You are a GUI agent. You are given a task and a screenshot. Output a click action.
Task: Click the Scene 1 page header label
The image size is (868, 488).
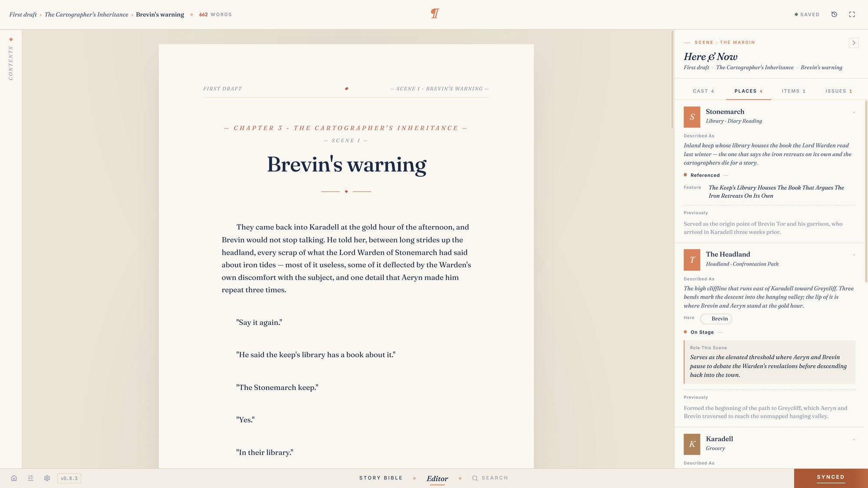pos(440,88)
